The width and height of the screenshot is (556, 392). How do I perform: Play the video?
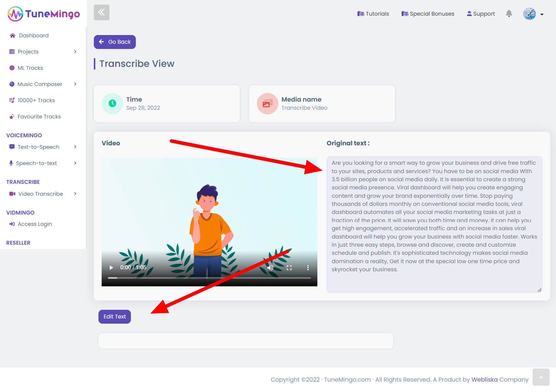pyautogui.click(x=111, y=268)
